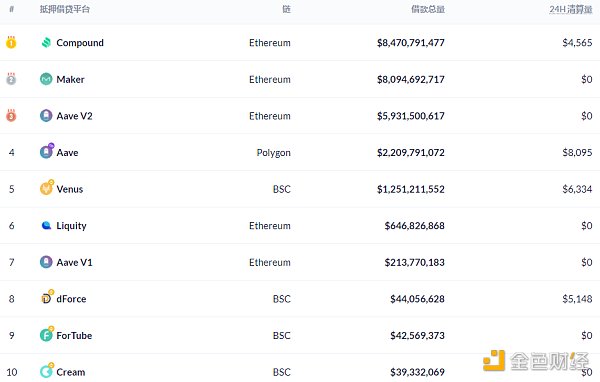Click the lending platform column header
Viewport: 600px width, 382px height.
point(65,9)
